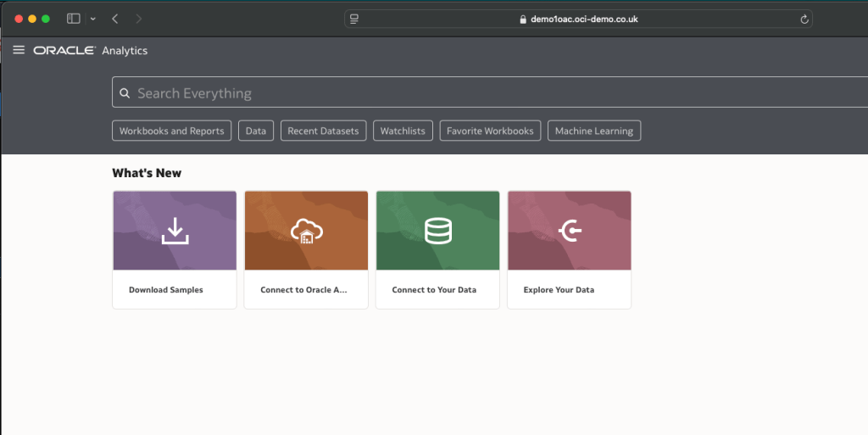Screen dimensions: 868x435
Task: Click the connector icon on pink card
Action: 570,231
